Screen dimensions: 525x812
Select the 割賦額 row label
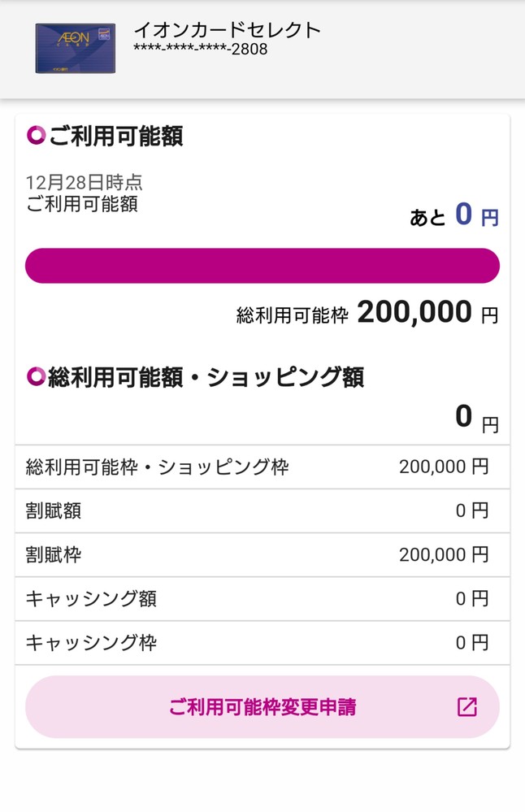[x=53, y=511]
